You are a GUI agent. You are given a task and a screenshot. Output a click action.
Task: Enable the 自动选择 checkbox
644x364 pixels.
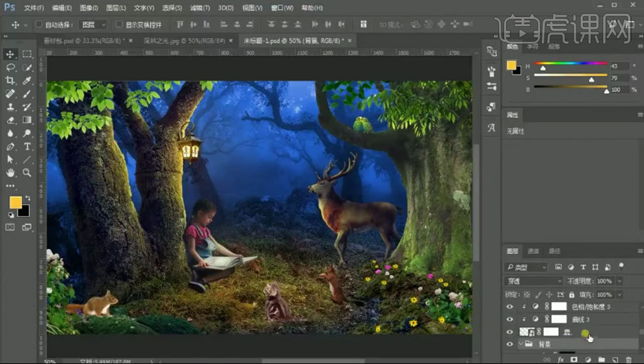(x=38, y=24)
